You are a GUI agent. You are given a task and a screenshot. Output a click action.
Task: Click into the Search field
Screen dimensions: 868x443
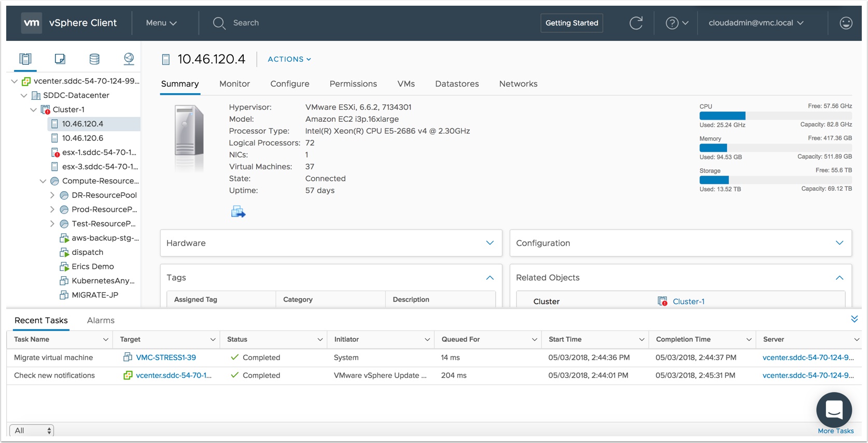coord(246,23)
